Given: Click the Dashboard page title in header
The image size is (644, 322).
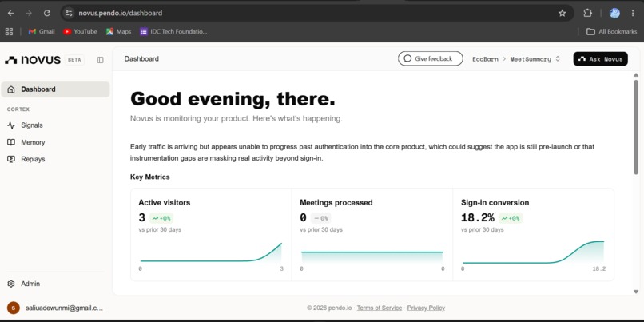Looking at the screenshot, I should (x=141, y=59).
